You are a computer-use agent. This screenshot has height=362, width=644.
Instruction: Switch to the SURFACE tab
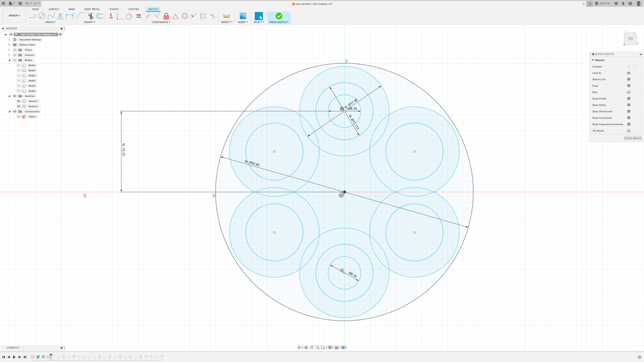[x=54, y=9]
